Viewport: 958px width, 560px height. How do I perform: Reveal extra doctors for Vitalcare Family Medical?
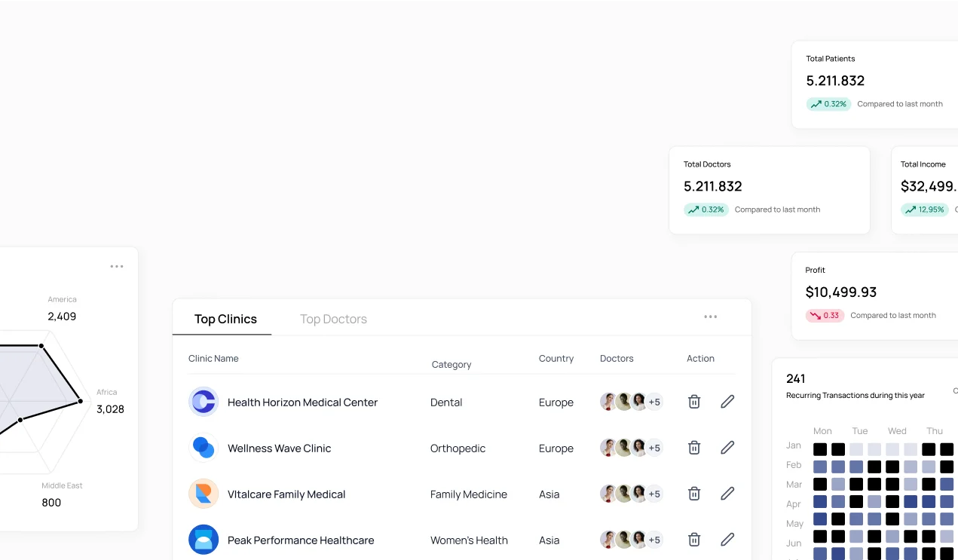pyautogui.click(x=654, y=493)
